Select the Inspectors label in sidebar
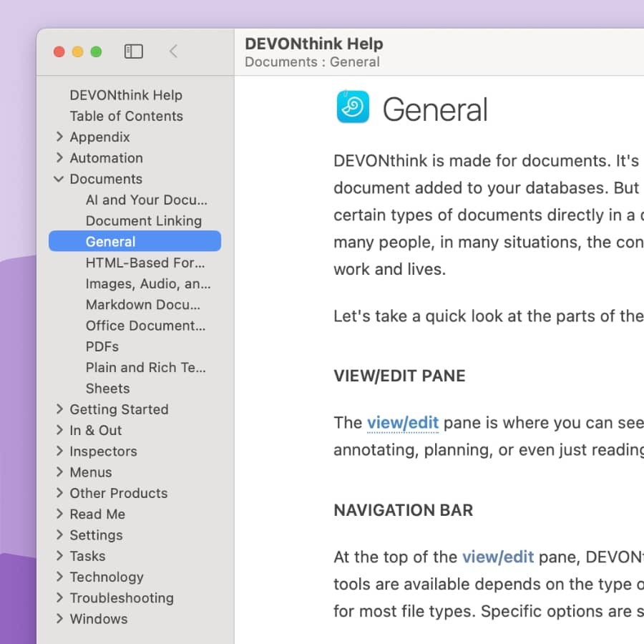Image resolution: width=644 pixels, height=644 pixels. click(x=104, y=452)
